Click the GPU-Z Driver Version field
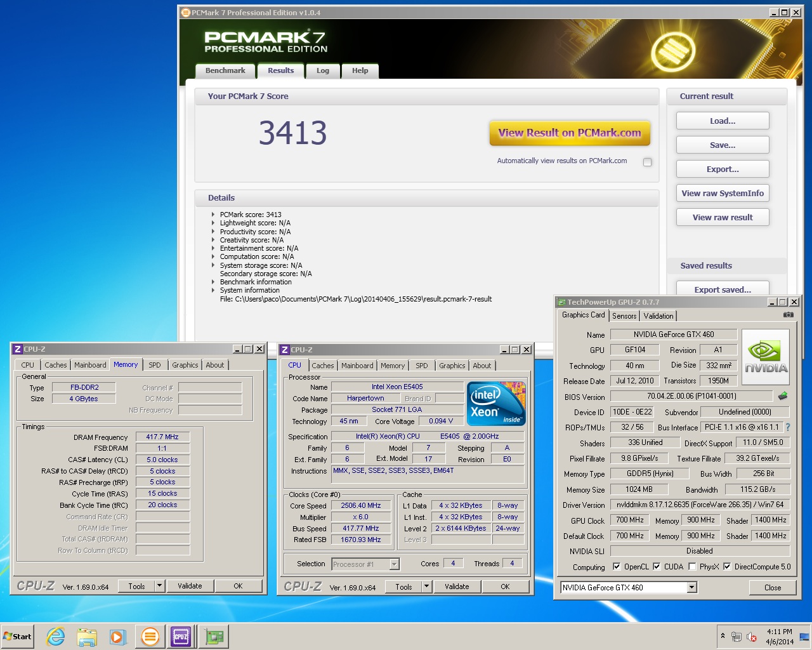Screen dimensions: 812x650 point(700,505)
